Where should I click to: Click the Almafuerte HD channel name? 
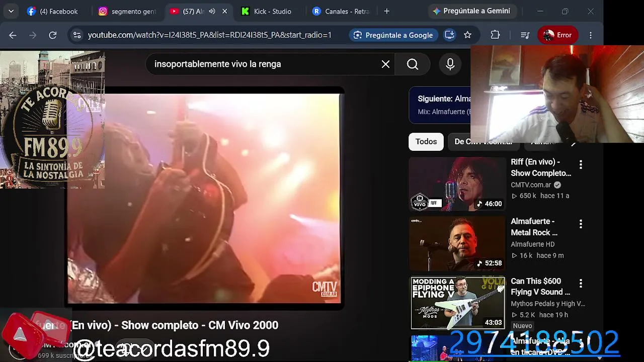tap(532, 244)
